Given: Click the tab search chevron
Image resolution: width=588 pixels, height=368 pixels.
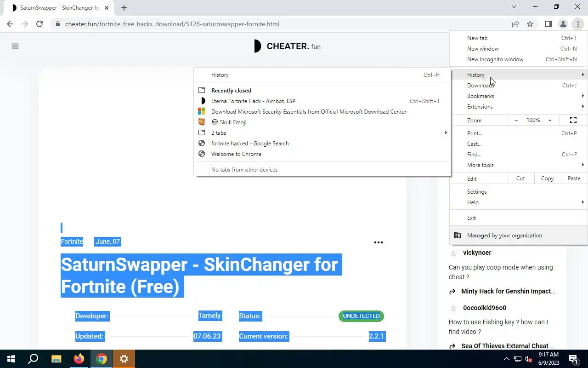Looking at the screenshot, I should tap(514, 7).
